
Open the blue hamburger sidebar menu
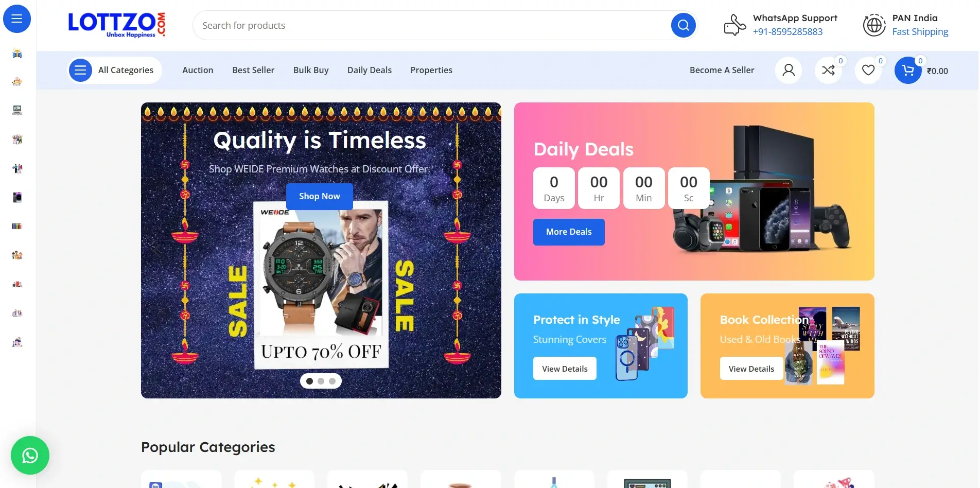[17, 19]
